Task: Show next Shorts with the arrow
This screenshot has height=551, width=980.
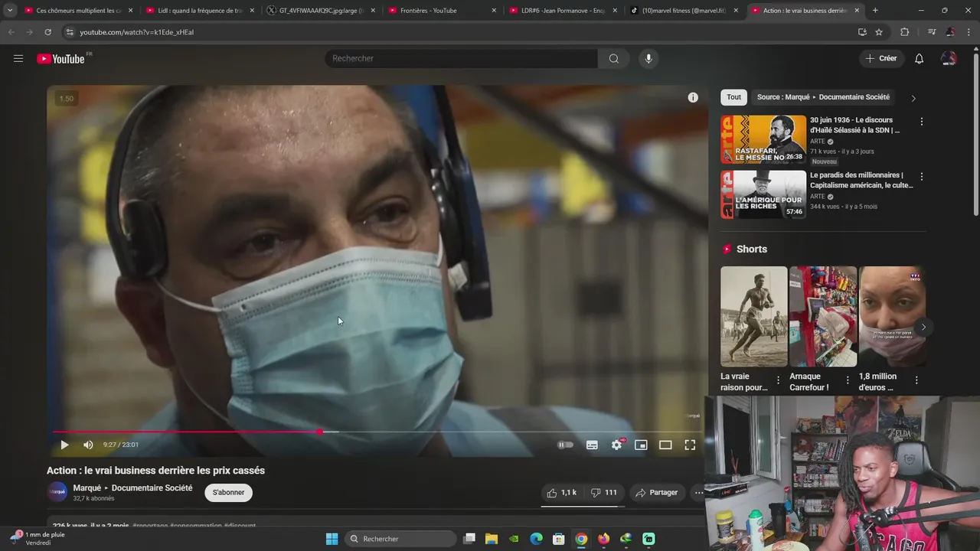Action: tap(923, 328)
